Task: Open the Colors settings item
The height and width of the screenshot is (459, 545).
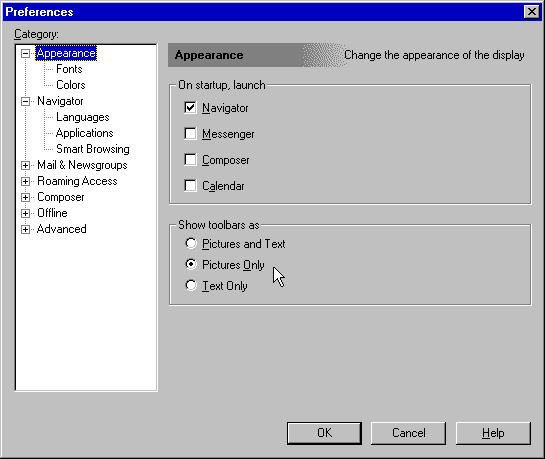Action: pos(71,85)
